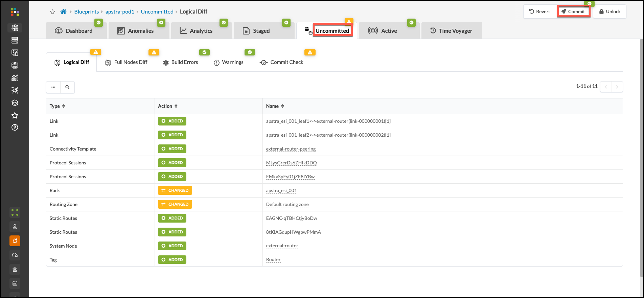This screenshot has width=644, height=298.
Task: Sort table by Action column
Action: [x=176, y=106]
